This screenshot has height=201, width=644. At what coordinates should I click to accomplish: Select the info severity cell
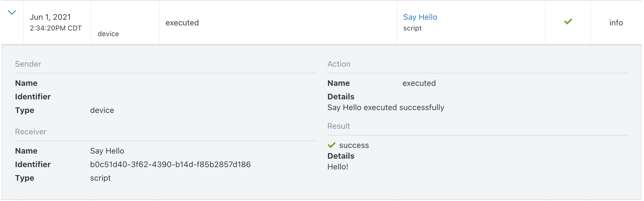(x=616, y=23)
